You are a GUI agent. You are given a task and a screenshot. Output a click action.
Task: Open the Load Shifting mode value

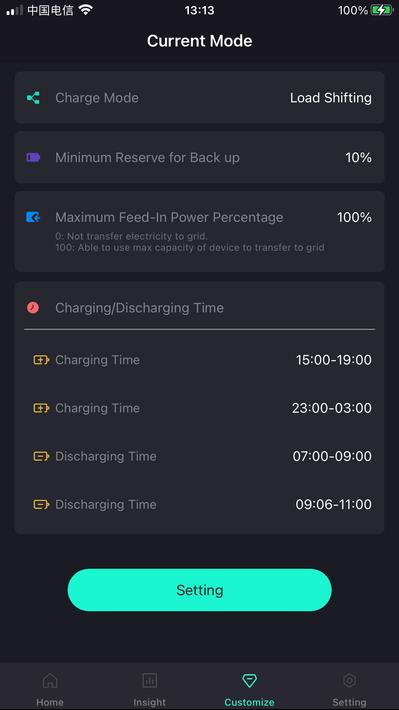point(331,98)
